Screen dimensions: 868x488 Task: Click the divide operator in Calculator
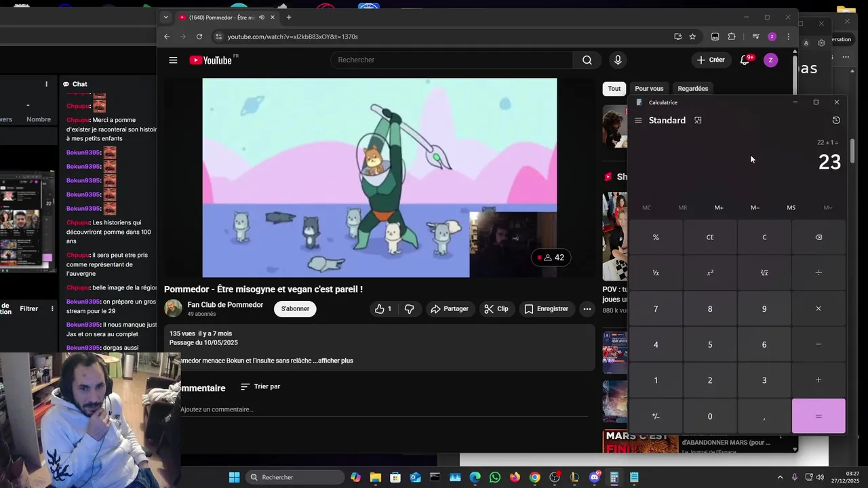pos(818,273)
